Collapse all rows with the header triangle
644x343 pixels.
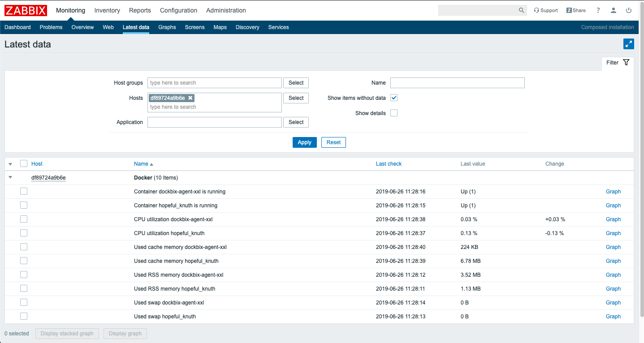[10, 163]
